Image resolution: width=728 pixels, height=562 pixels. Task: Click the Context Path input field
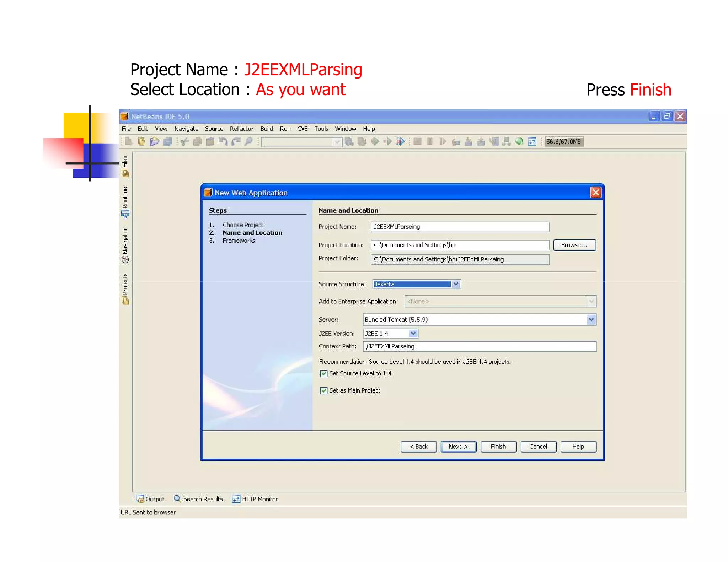tap(480, 346)
